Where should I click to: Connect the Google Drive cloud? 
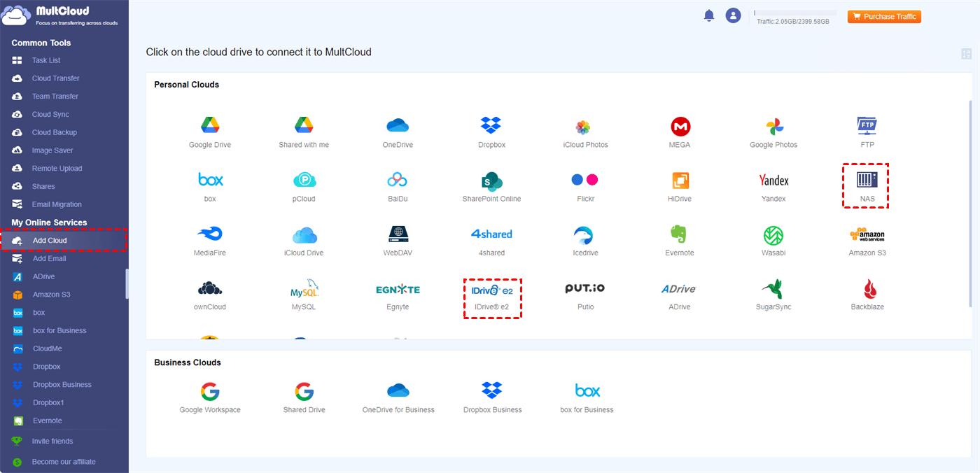[210, 126]
